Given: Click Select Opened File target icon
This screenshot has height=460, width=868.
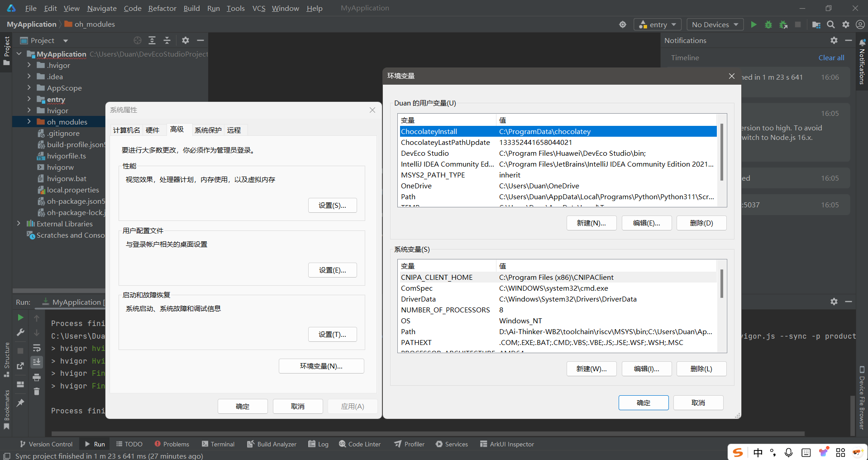Looking at the screenshot, I should [138, 40].
